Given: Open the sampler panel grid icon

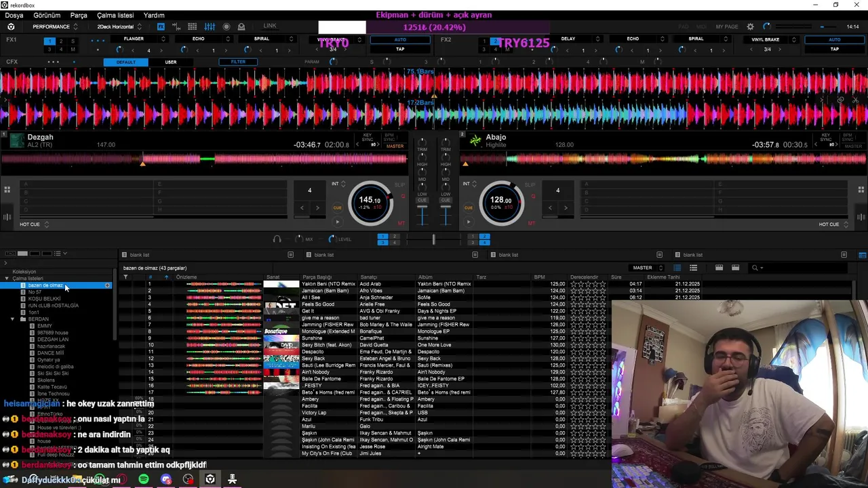Looking at the screenshot, I should click(193, 26).
